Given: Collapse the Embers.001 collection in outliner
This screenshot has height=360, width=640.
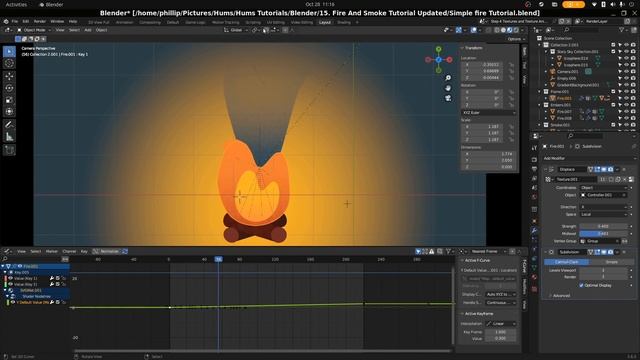Looking at the screenshot, I should click(540, 105).
